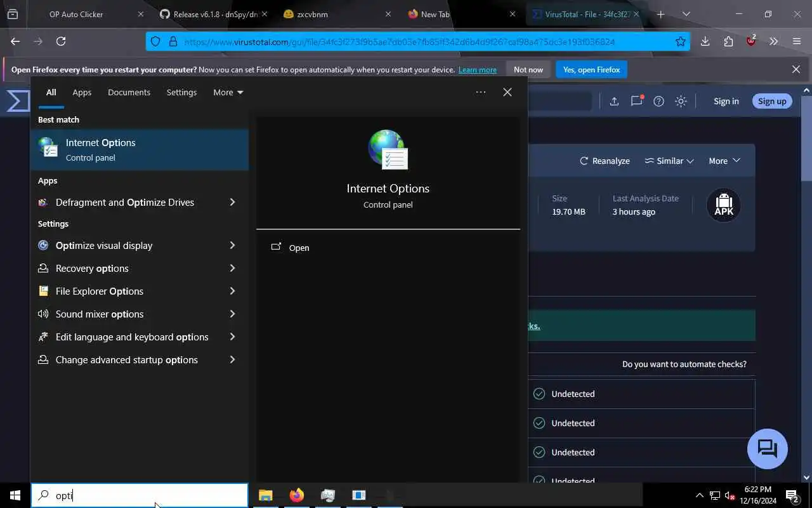
Task: Click the network tray icon
Action: click(714, 495)
